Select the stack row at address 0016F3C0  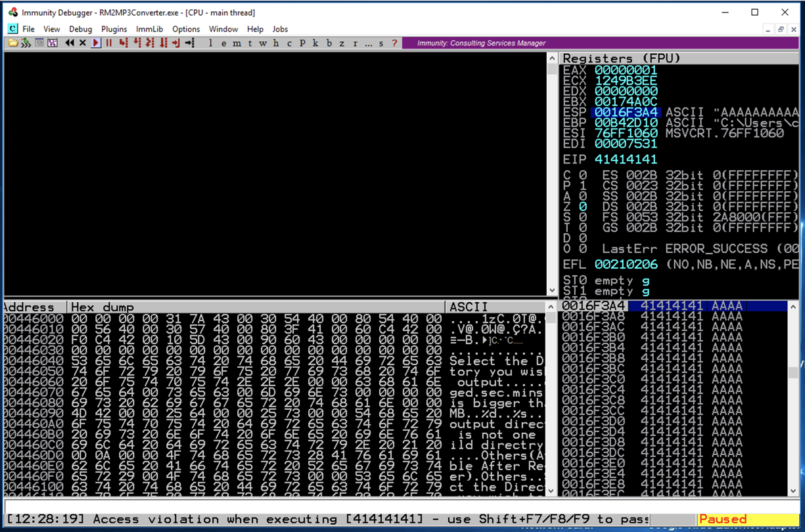pos(673,380)
